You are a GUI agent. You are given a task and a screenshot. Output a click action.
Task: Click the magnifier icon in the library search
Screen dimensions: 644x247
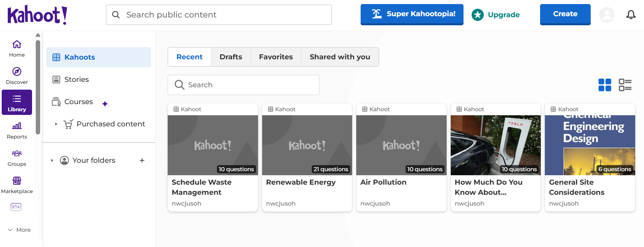pos(179,85)
